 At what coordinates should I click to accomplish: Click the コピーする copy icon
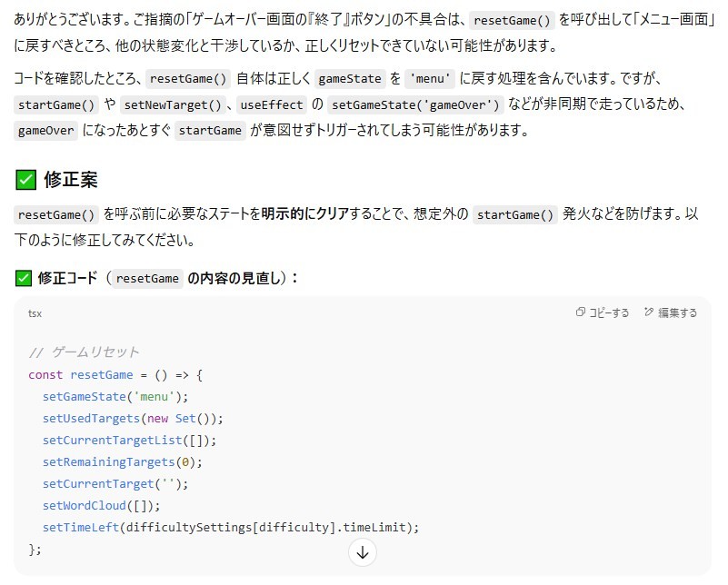coord(581,312)
